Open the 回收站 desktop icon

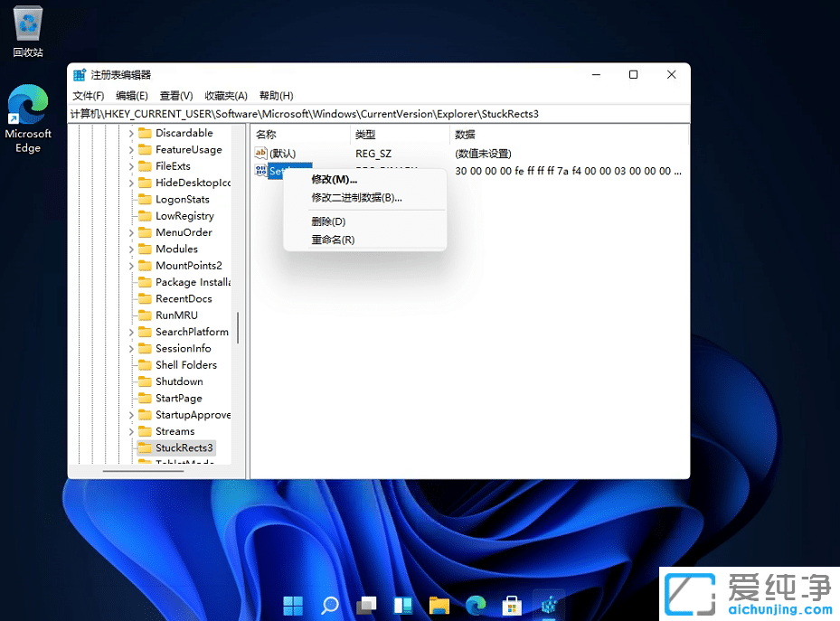[27, 23]
